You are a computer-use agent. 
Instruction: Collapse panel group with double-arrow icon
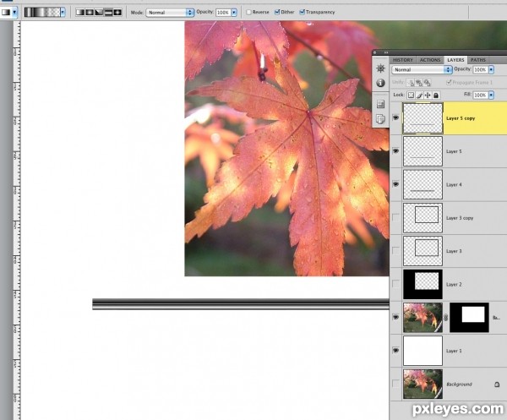tap(386, 52)
